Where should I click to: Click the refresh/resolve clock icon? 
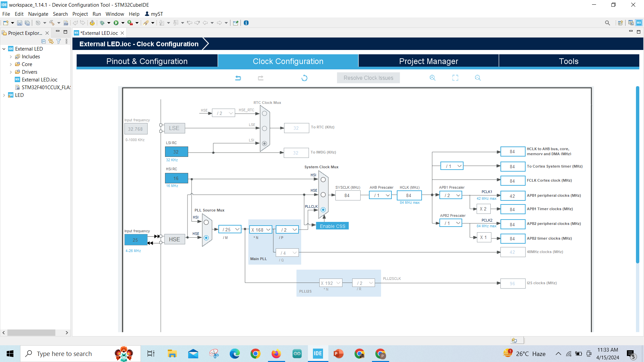[x=304, y=78]
